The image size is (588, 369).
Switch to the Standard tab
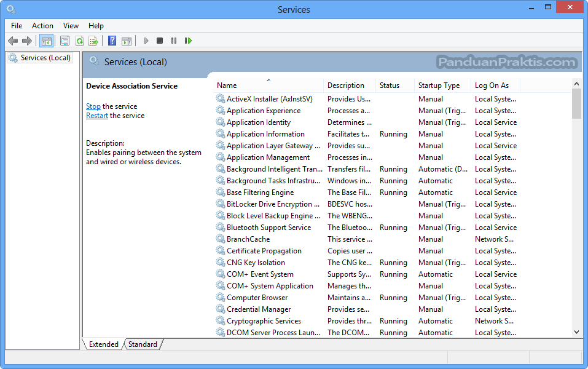click(143, 344)
